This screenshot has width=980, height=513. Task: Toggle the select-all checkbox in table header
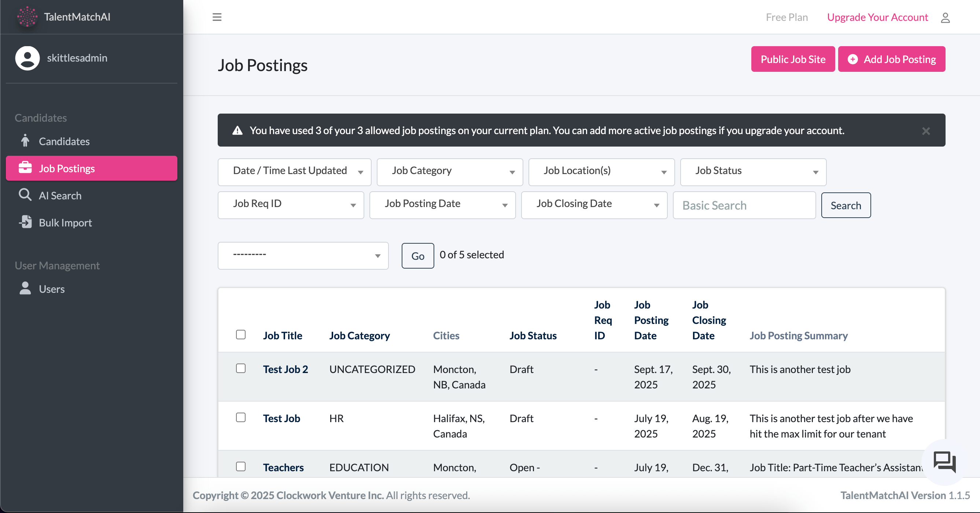[241, 335]
